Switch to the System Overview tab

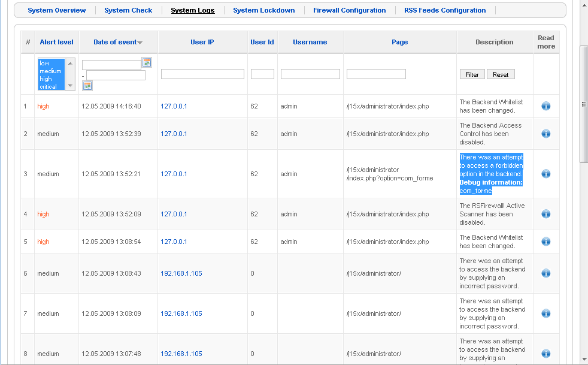coord(57,11)
